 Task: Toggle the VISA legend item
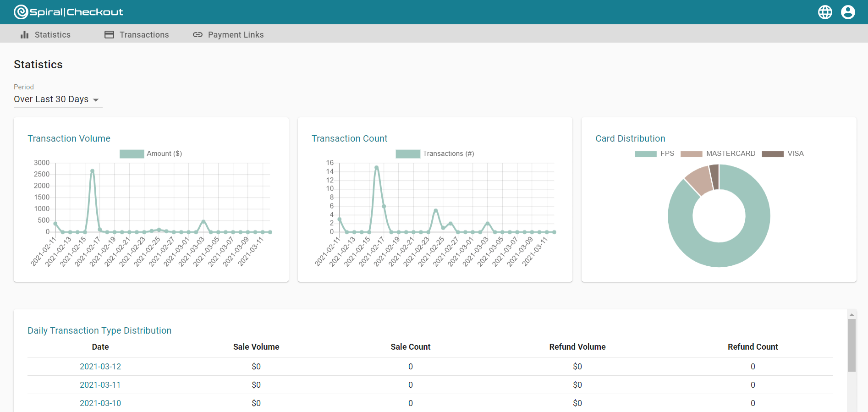coord(783,154)
